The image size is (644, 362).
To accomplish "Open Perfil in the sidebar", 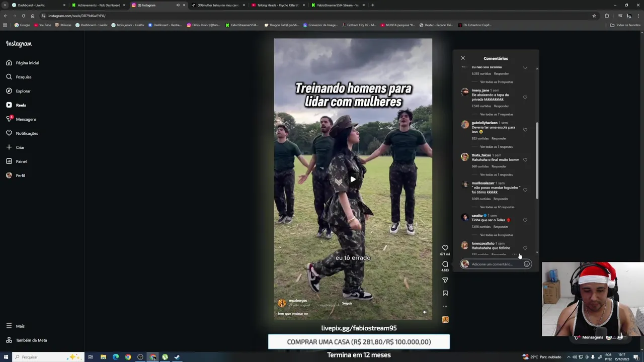I will click(x=16, y=175).
